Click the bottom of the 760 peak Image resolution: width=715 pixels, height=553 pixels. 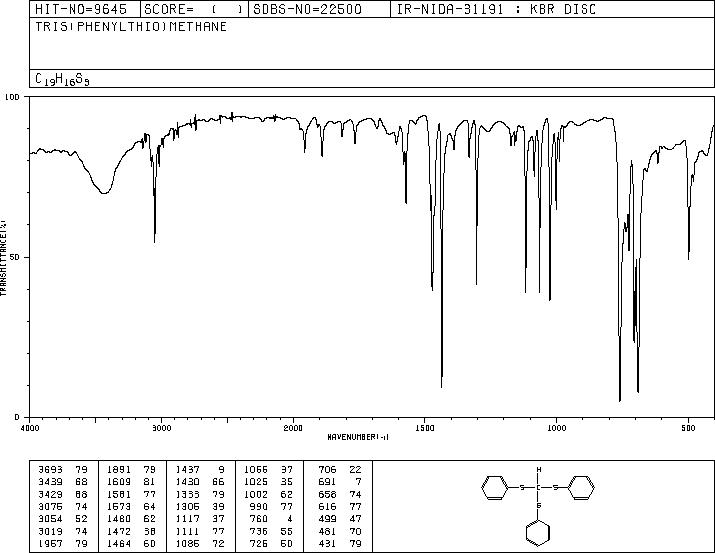click(620, 400)
